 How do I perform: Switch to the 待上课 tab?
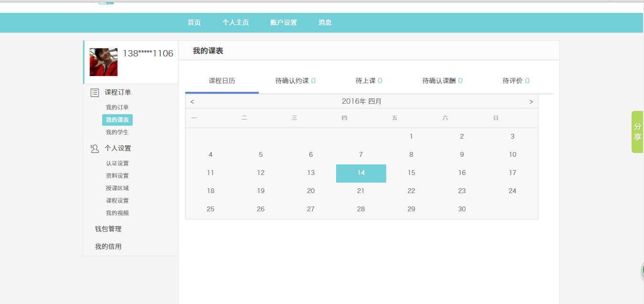pyautogui.click(x=369, y=81)
